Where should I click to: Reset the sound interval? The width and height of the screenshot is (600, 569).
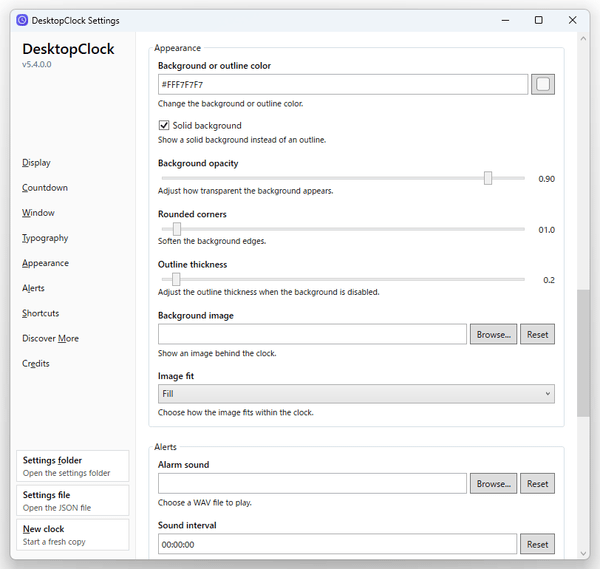point(537,544)
